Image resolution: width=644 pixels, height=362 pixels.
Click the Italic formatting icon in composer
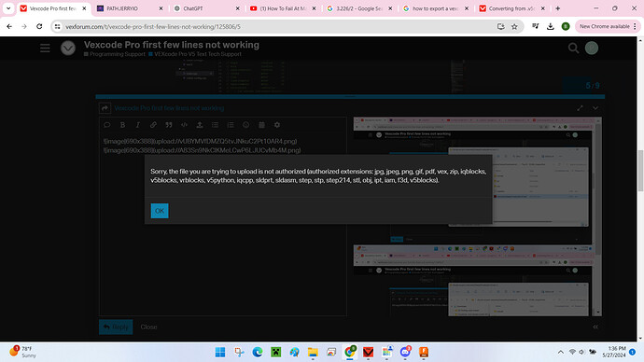(138, 125)
